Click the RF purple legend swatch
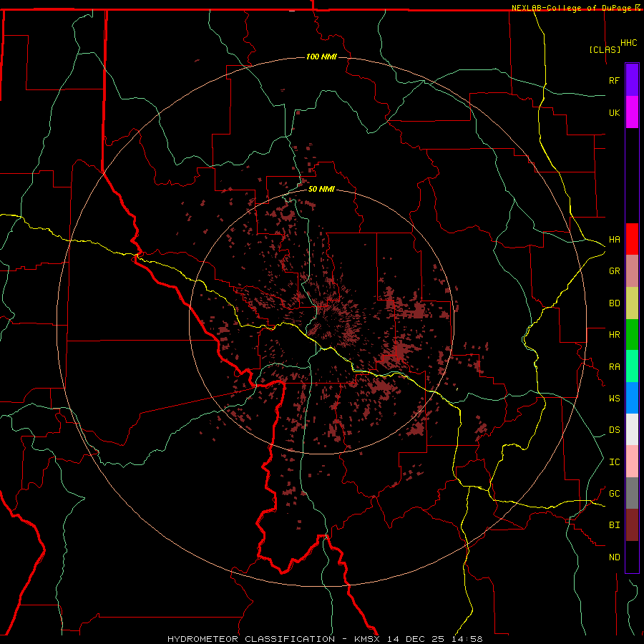 (x=632, y=80)
